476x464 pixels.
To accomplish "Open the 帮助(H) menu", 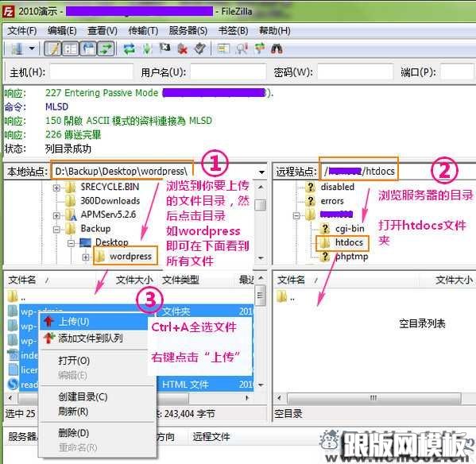I will tap(274, 31).
